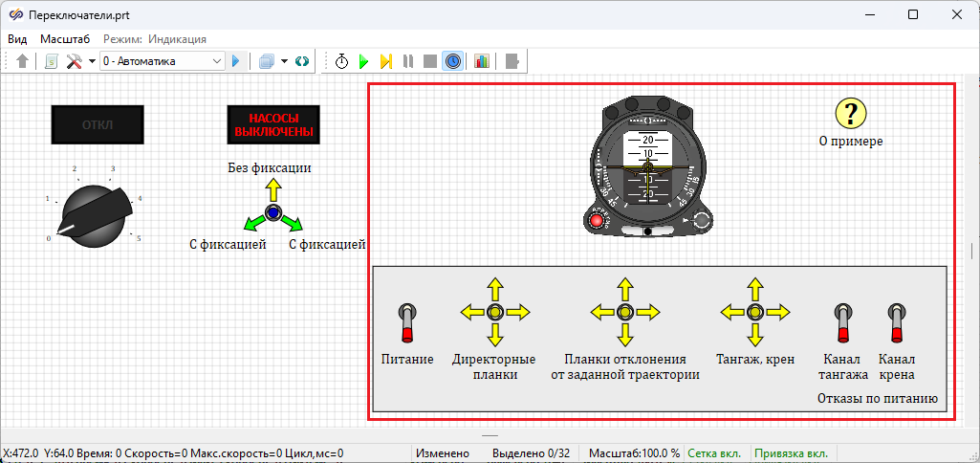Viewport: 980px width, 463px height.
Task: Flip the 'Питание' toggle switch
Action: [x=407, y=322]
